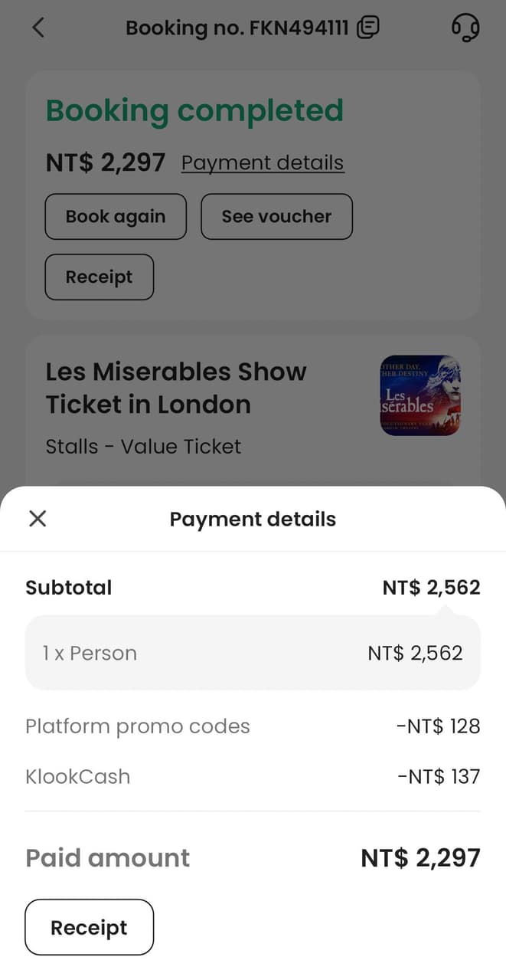The height and width of the screenshot is (980, 506).
Task: Open the Les Miserables poster thumbnail
Action: [x=420, y=395]
